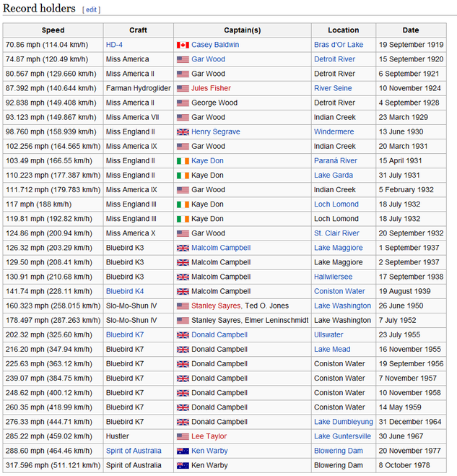Click the Irish flag in the 110.223 mph row

(x=183, y=176)
